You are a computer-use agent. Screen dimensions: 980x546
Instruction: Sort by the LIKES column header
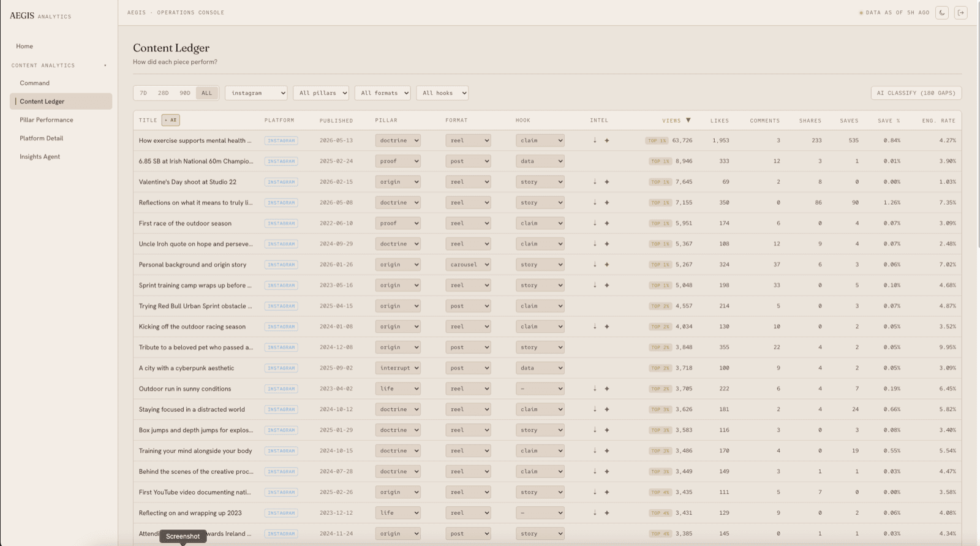pyautogui.click(x=720, y=121)
